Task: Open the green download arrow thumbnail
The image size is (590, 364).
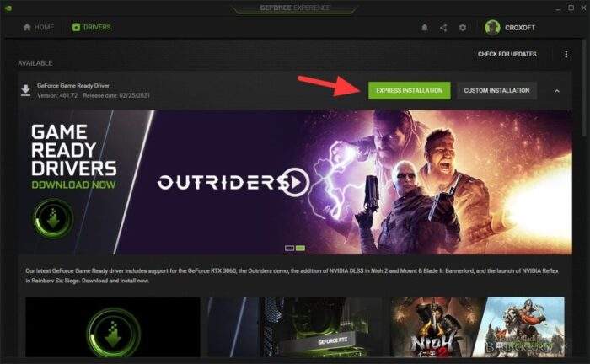Action: pos(113,327)
